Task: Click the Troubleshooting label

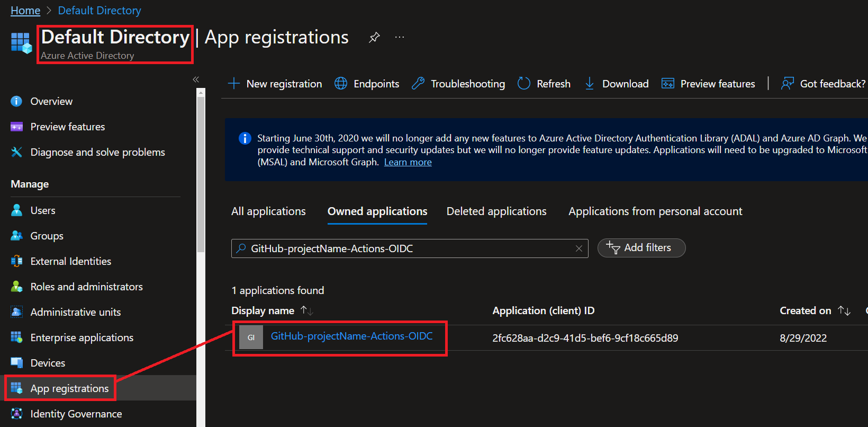Action: (468, 84)
